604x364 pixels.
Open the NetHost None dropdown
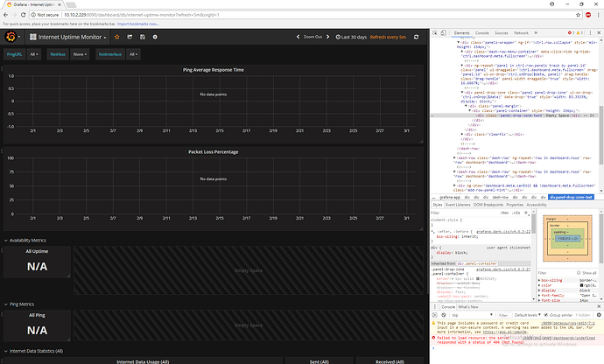click(80, 54)
